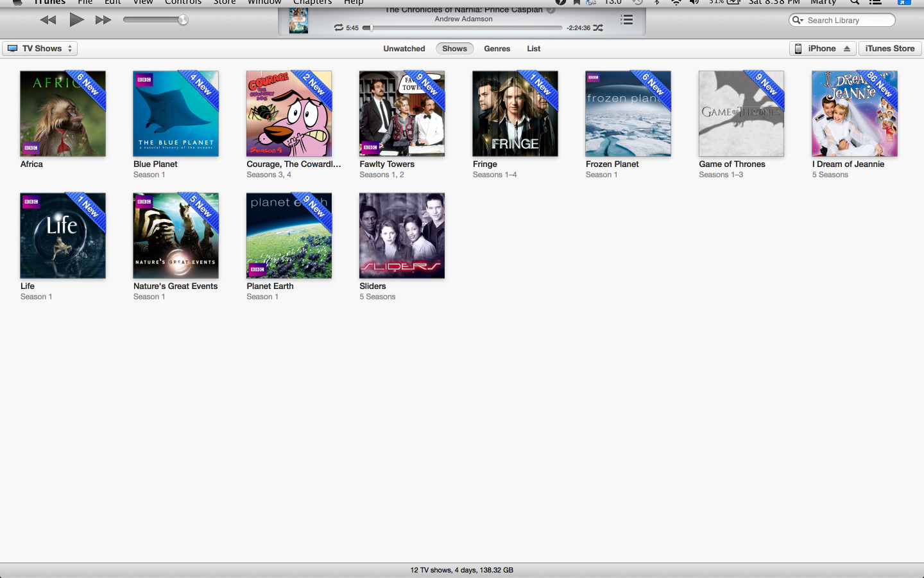The width and height of the screenshot is (924, 578).
Task: Open the Blue Planet show artwork
Action: click(x=176, y=114)
